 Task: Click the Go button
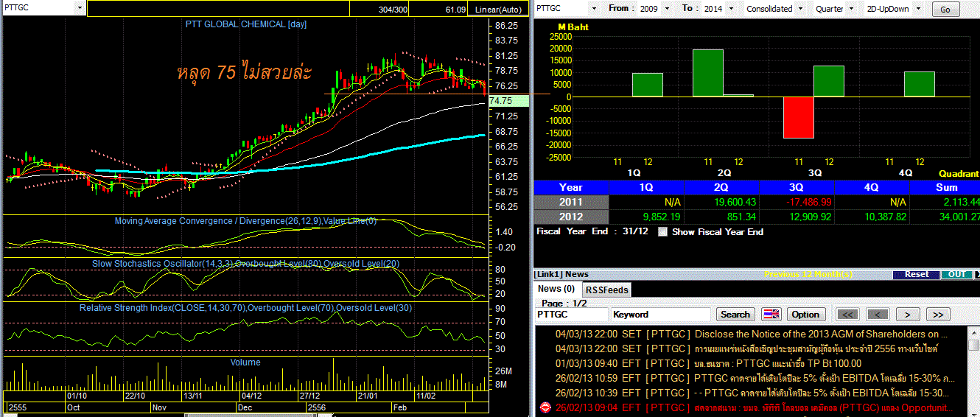(x=945, y=10)
